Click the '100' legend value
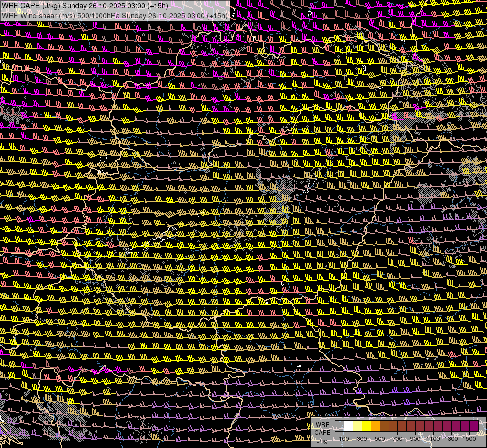 (x=344, y=439)
